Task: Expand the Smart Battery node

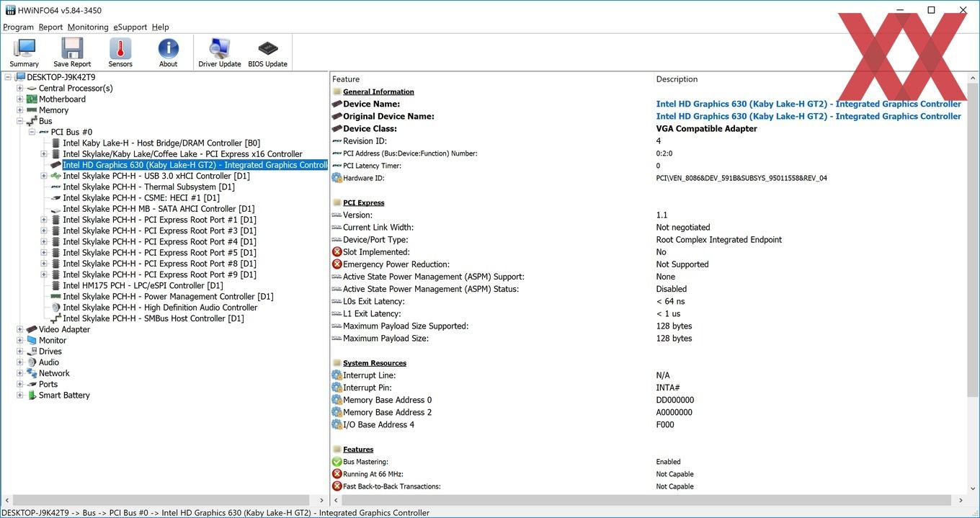Action: tap(20, 395)
